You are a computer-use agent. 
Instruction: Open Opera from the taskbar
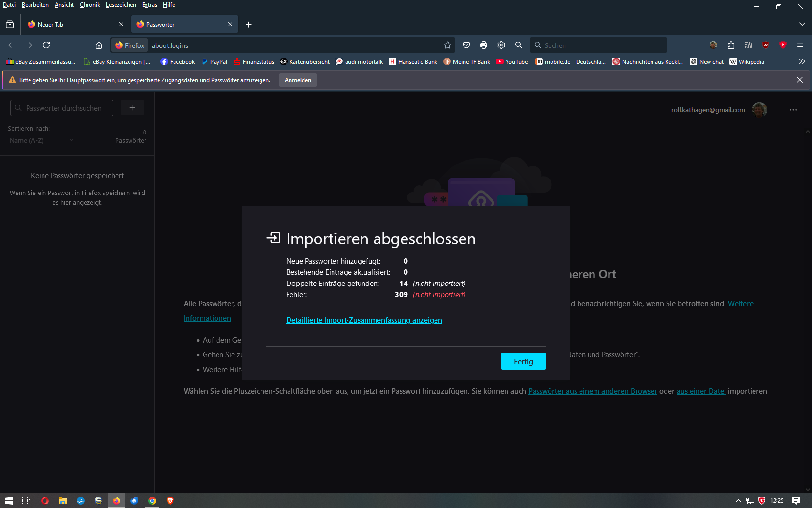[45, 501]
